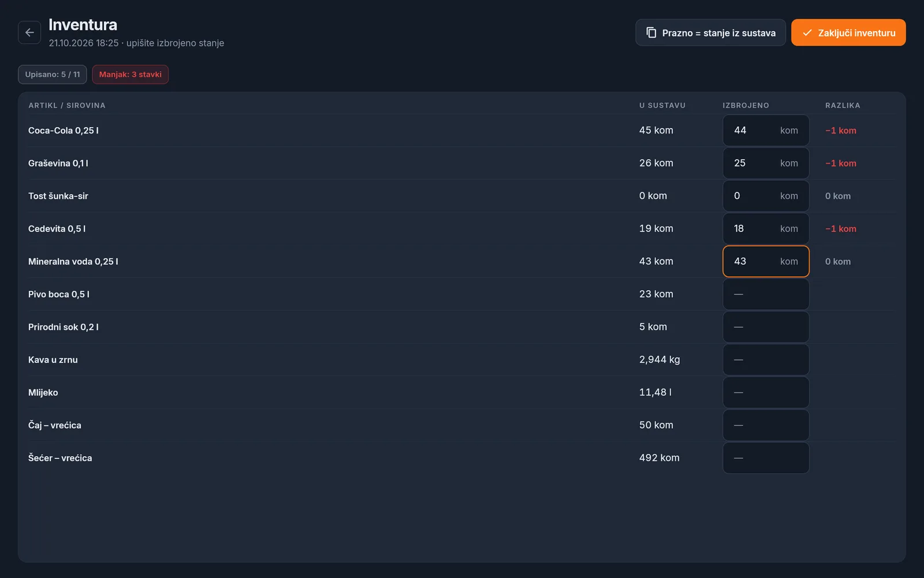Image resolution: width=924 pixels, height=578 pixels.
Task: Select the Graševina 0,1 l item name
Action: coord(58,163)
